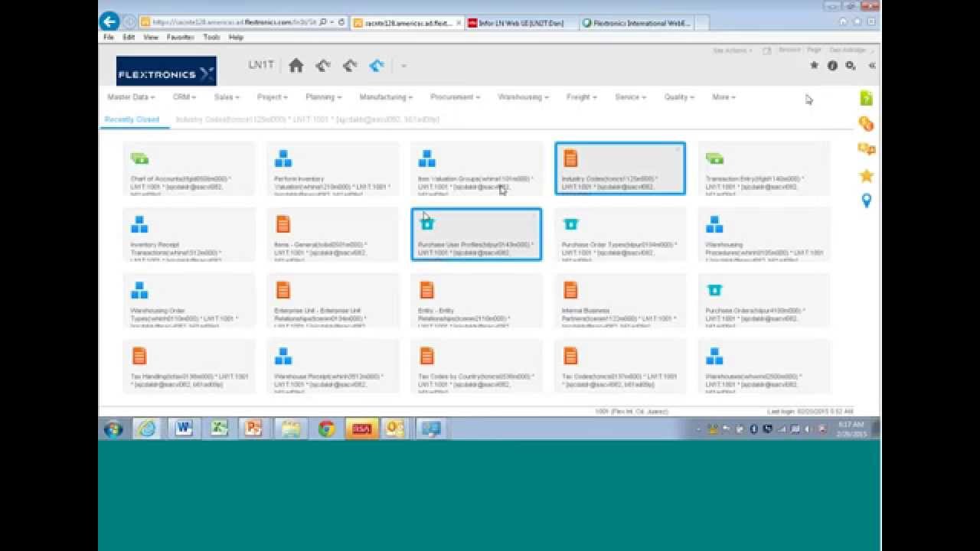
Task: Open the Chart of Accounts tile
Action: (189, 168)
